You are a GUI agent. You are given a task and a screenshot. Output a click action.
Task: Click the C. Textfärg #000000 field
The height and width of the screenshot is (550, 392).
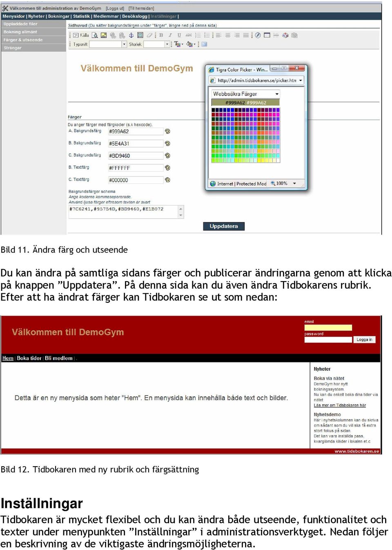point(136,180)
